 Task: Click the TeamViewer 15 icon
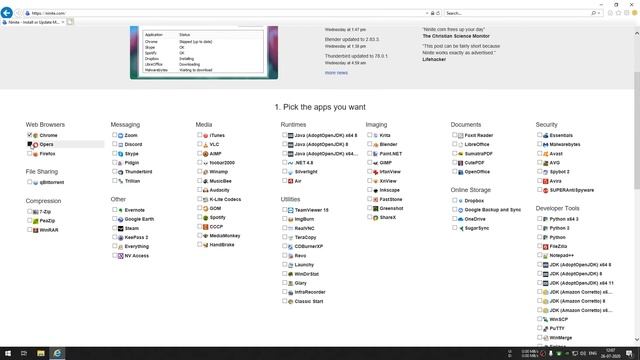point(291,210)
